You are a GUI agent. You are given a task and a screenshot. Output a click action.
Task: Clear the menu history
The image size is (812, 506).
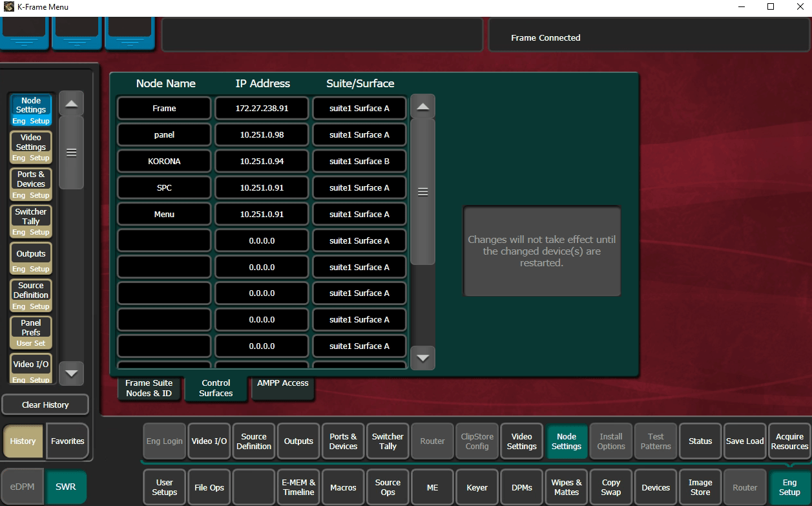[x=45, y=405]
